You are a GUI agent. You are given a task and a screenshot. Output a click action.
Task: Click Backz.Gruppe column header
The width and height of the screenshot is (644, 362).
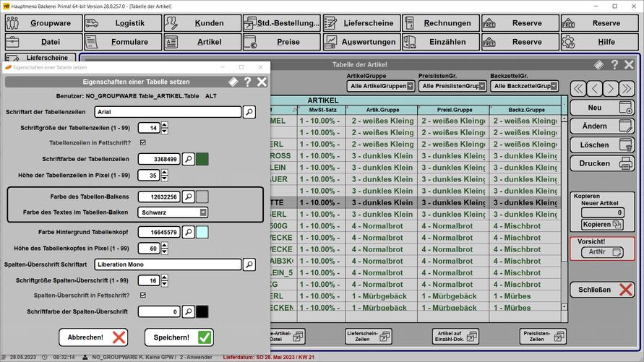click(x=526, y=110)
